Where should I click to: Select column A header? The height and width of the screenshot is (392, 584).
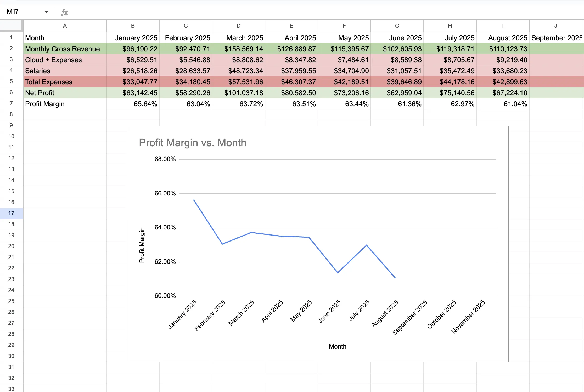[x=65, y=26]
